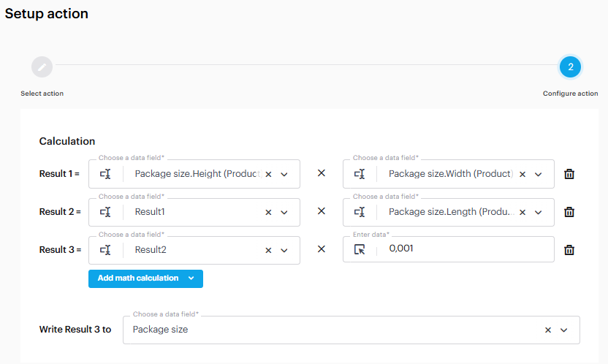Open the Result1 field dropdown arrow
The height and width of the screenshot is (364, 608).
[x=284, y=212]
